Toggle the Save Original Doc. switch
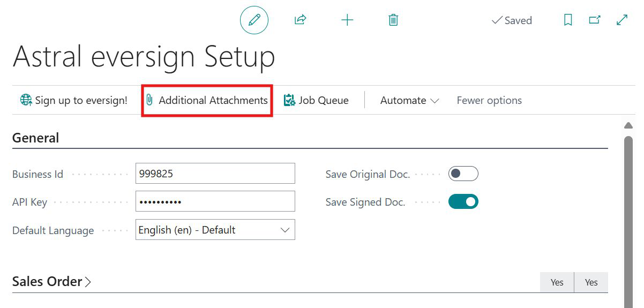 [463, 174]
